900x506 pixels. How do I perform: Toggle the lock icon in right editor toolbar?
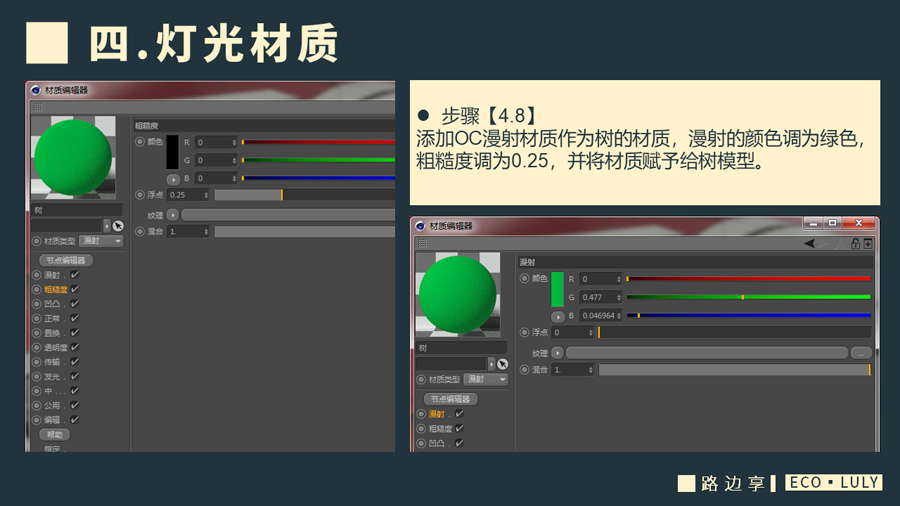(x=855, y=244)
